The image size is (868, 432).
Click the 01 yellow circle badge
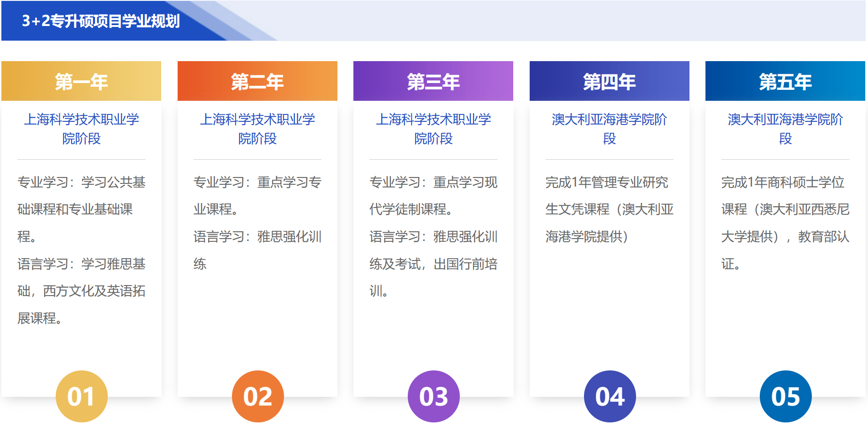click(82, 396)
